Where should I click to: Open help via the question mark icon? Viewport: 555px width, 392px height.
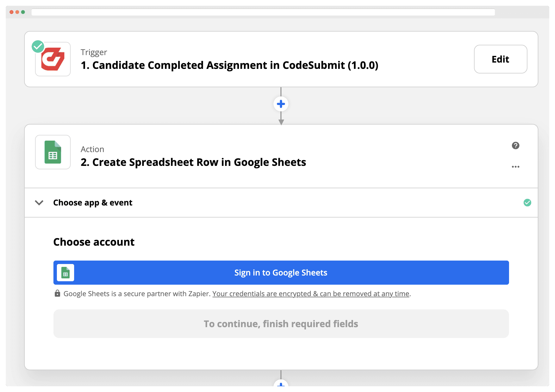coord(516,145)
